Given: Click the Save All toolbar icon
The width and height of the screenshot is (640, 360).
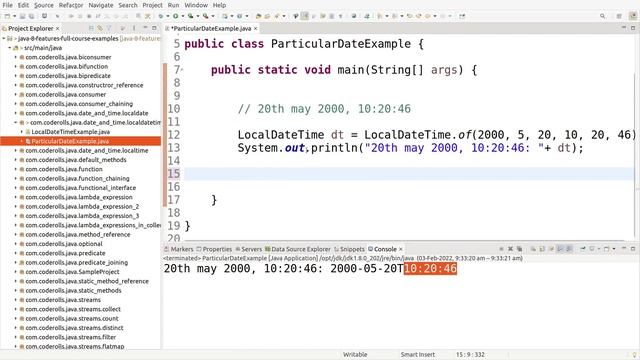Looking at the screenshot, I should pos(31,16).
